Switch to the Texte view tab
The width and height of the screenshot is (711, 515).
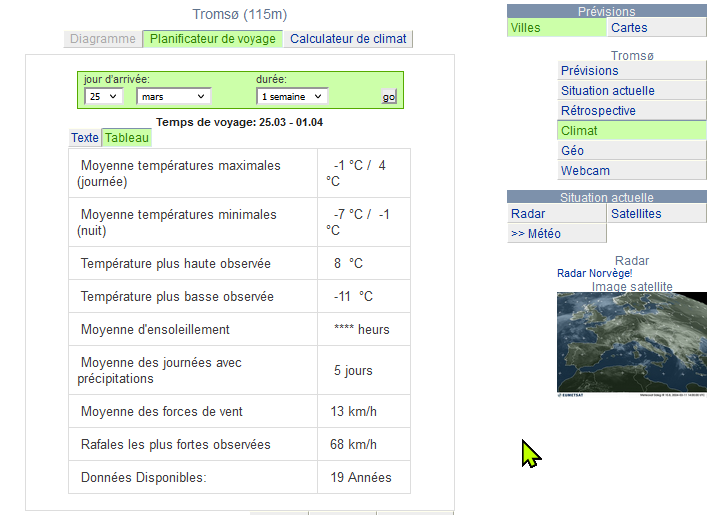[85, 138]
